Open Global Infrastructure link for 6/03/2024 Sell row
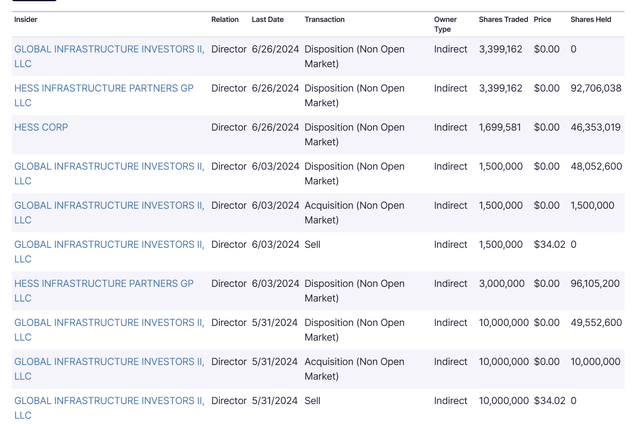 click(109, 245)
